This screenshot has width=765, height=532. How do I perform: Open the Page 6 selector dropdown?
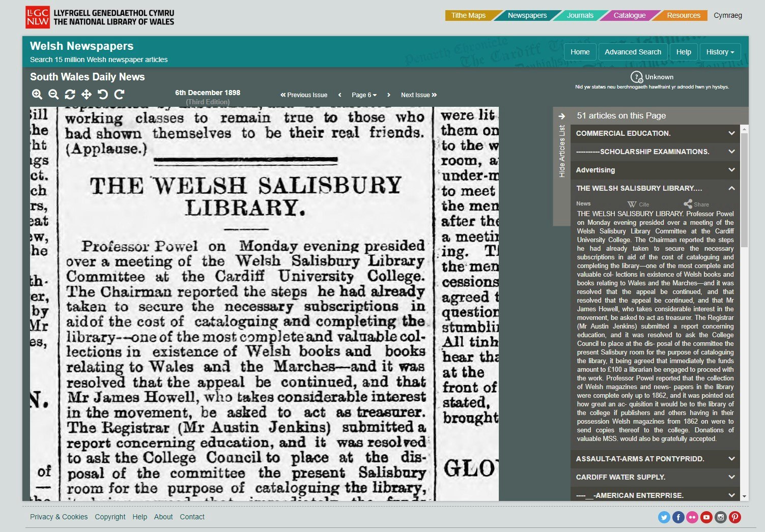363,95
